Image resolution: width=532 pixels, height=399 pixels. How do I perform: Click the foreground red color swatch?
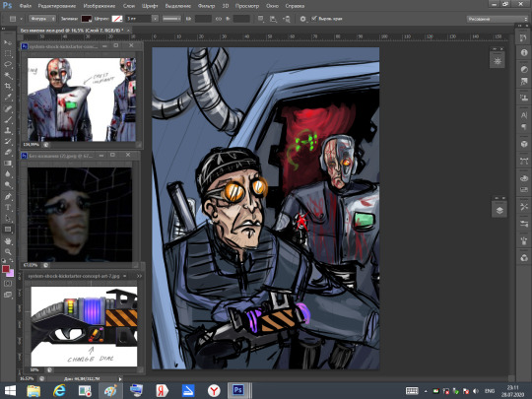point(6,269)
